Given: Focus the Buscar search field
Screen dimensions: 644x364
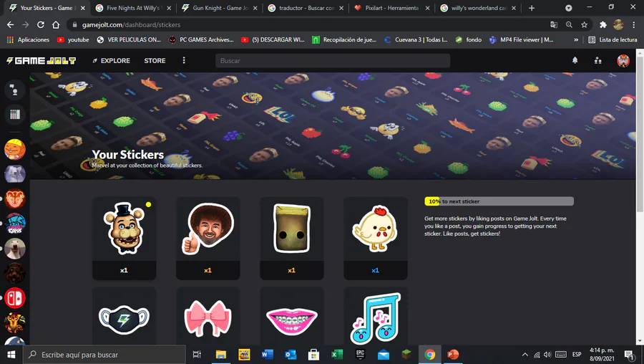Looking at the screenshot, I should [x=333, y=60].
